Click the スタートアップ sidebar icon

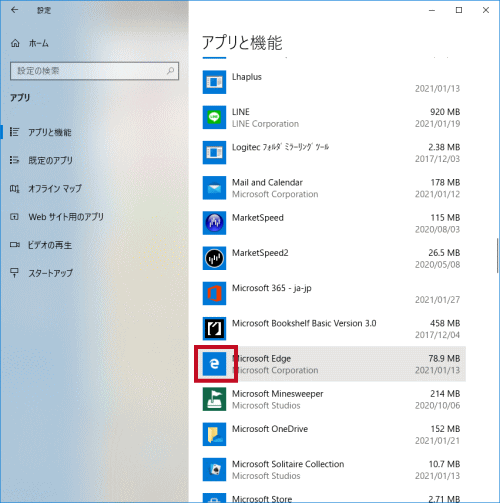[x=14, y=273]
